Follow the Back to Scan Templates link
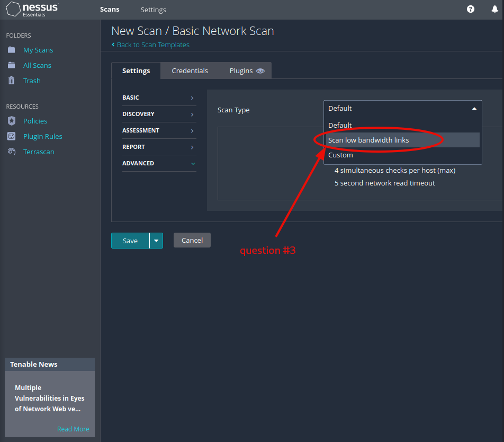This screenshot has height=442, width=504. click(152, 45)
